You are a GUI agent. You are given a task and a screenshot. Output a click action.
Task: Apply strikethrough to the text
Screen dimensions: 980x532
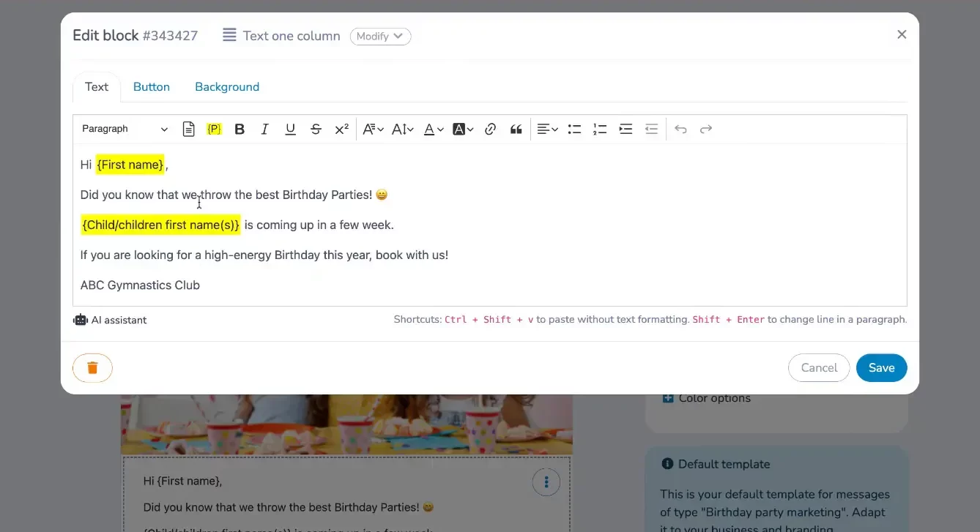click(316, 128)
